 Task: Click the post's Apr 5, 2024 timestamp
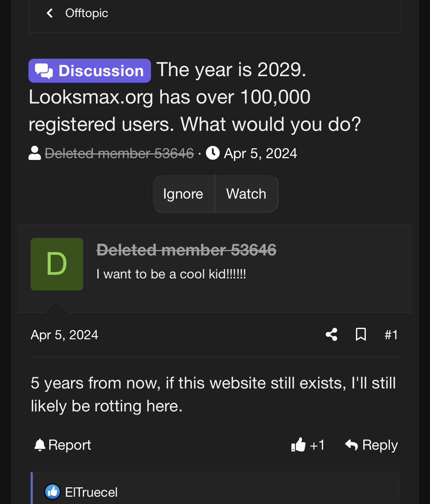click(x=65, y=335)
